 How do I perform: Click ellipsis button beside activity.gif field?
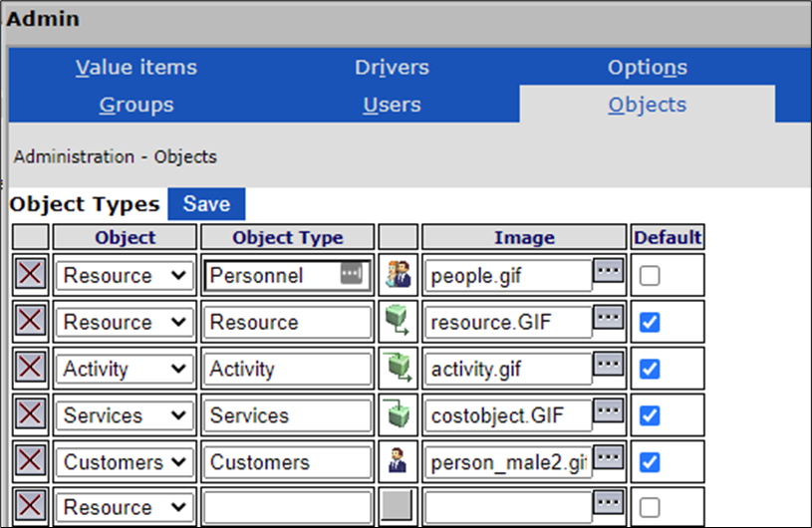coord(609,367)
